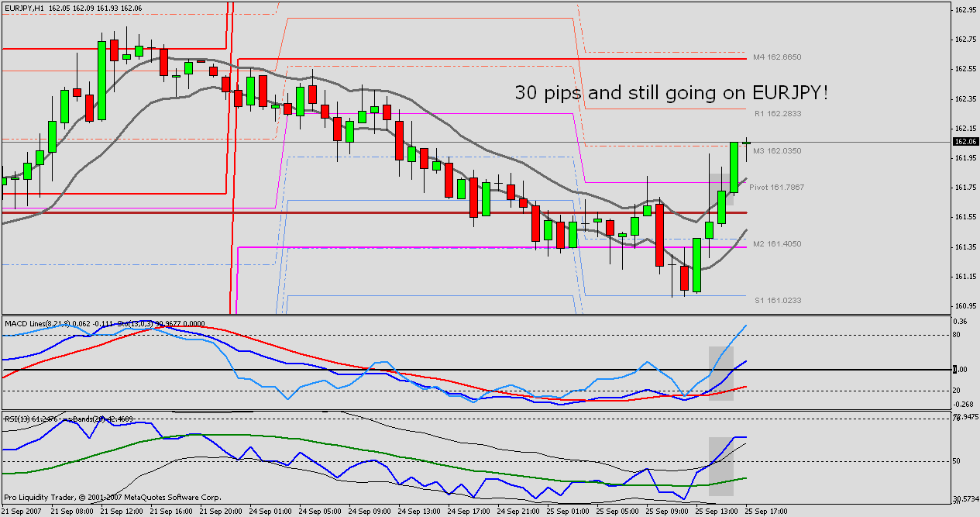The width and height of the screenshot is (980, 517).
Task: Click the 25 Sep 01:00 time axis label
Action: [568, 512]
